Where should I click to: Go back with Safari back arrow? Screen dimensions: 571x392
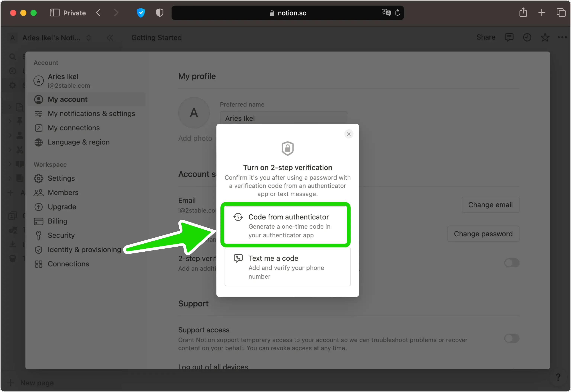click(98, 12)
